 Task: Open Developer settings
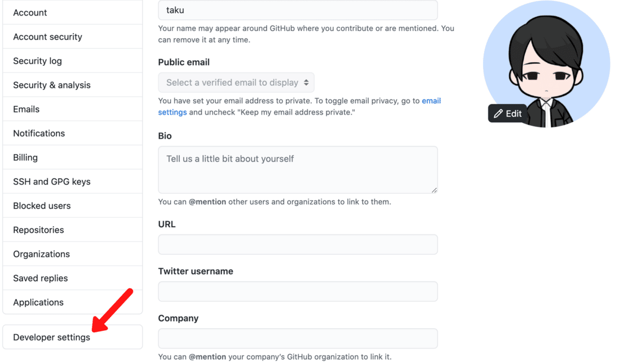pyautogui.click(x=52, y=337)
